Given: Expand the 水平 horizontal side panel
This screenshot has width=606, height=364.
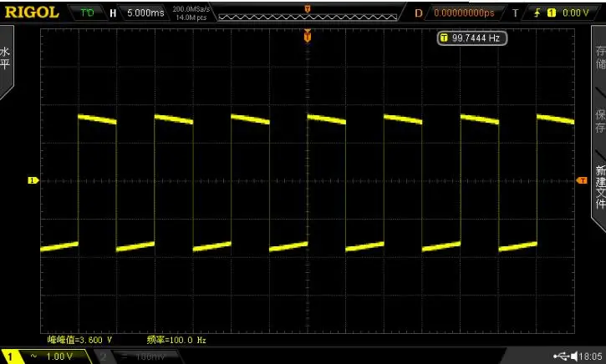Looking at the screenshot, I should click(x=6, y=62).
